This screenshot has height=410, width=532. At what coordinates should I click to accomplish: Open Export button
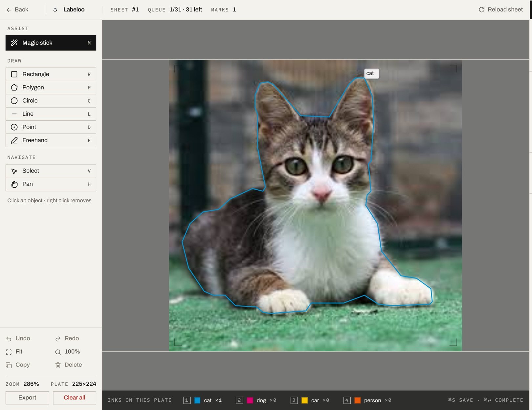click(x=27, y=398)
